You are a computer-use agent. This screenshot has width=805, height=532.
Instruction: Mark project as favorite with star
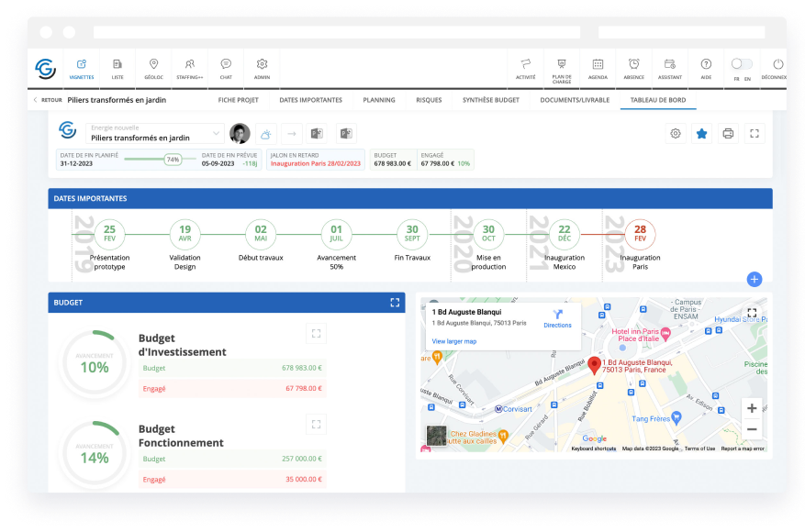702,133
